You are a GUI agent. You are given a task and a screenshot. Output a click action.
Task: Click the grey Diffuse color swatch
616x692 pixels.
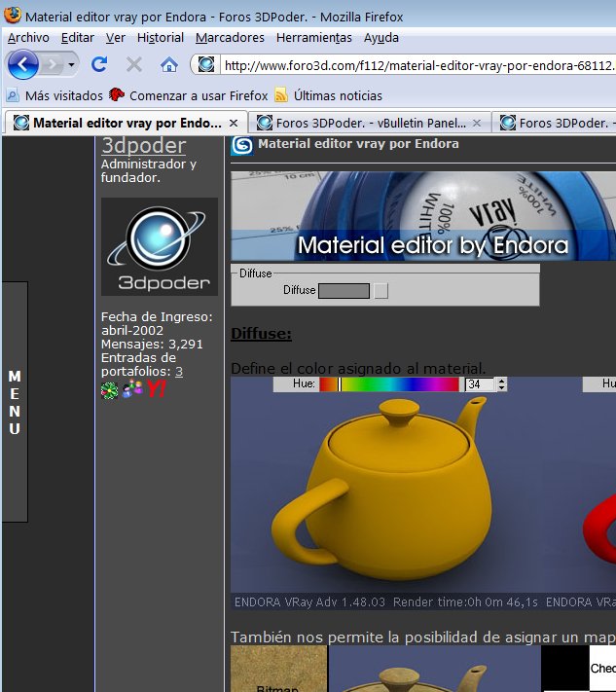pyautogui.click(x=344, y=291)
